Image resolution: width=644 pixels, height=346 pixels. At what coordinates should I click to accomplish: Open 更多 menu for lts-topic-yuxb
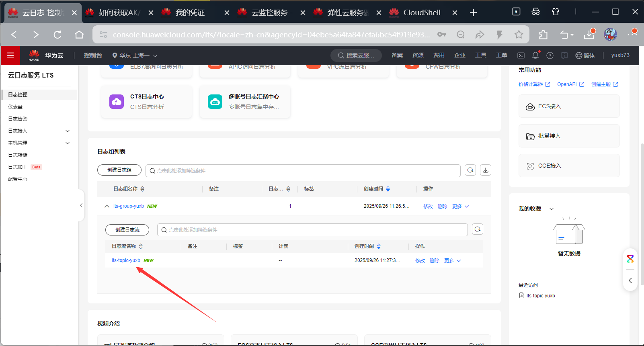(452, 260)
